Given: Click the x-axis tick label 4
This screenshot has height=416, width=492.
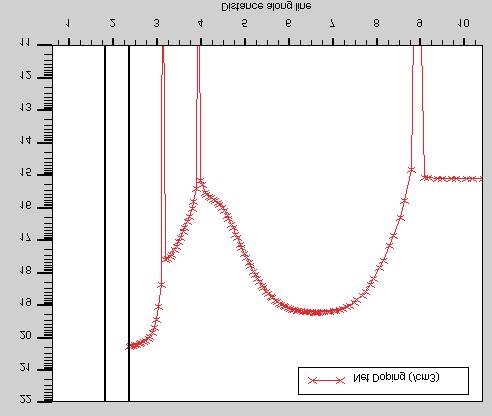Looking at the screenshot, I should click(x=200, y=23).
